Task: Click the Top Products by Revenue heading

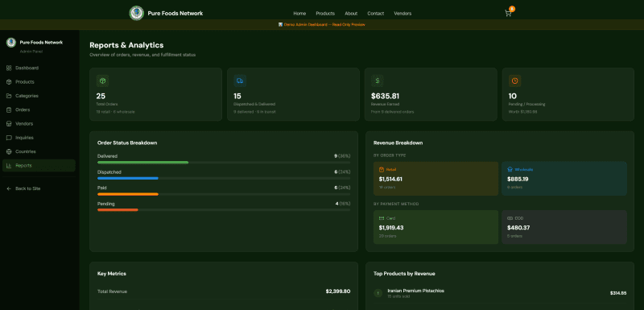Action: pyautogui.click(x=404, y=274)
